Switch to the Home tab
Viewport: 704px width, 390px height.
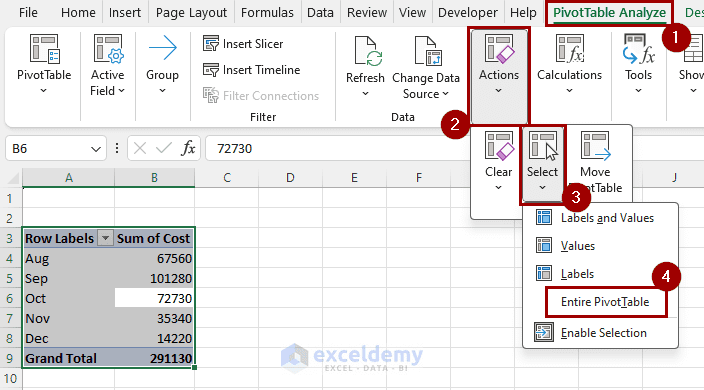point(78,13)
